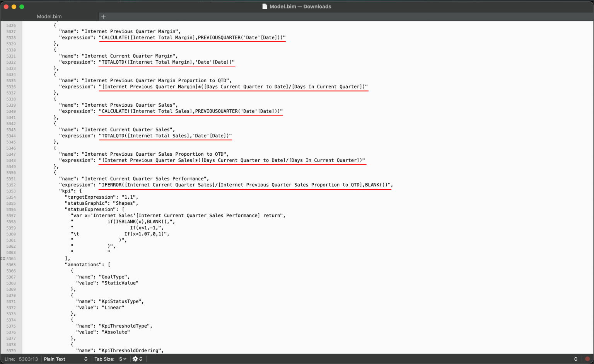Viewport: 594px width, 364px height.
Task: Click the 'Model.bim — Downloads' window title
Action: click(x=300, y=7)
